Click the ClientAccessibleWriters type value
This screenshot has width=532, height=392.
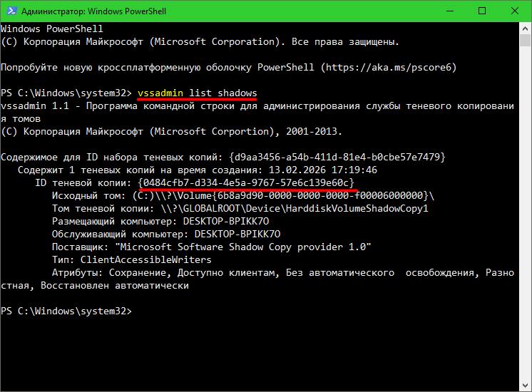(145, 259)
